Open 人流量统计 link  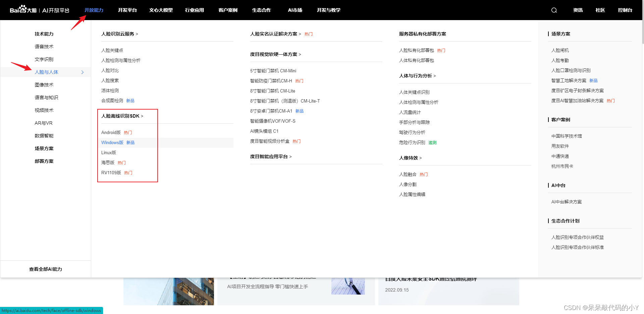click(x=410, y=112)
